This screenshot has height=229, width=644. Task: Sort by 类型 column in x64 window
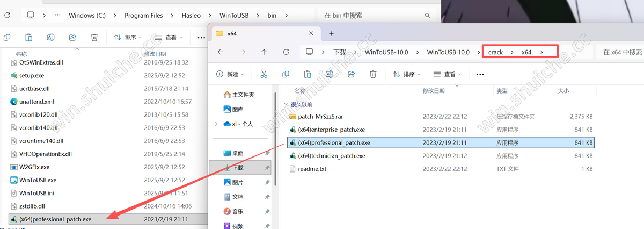[502, 91]
